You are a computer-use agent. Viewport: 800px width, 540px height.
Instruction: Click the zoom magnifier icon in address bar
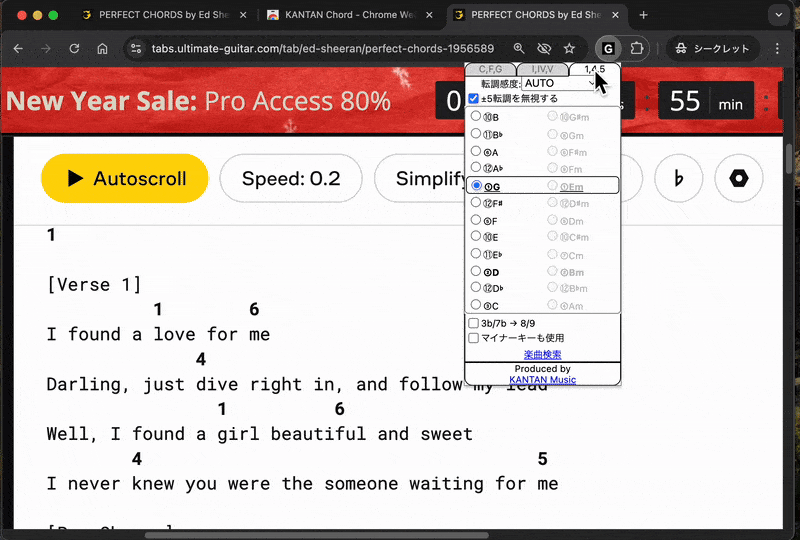click(x=519, y=49)
